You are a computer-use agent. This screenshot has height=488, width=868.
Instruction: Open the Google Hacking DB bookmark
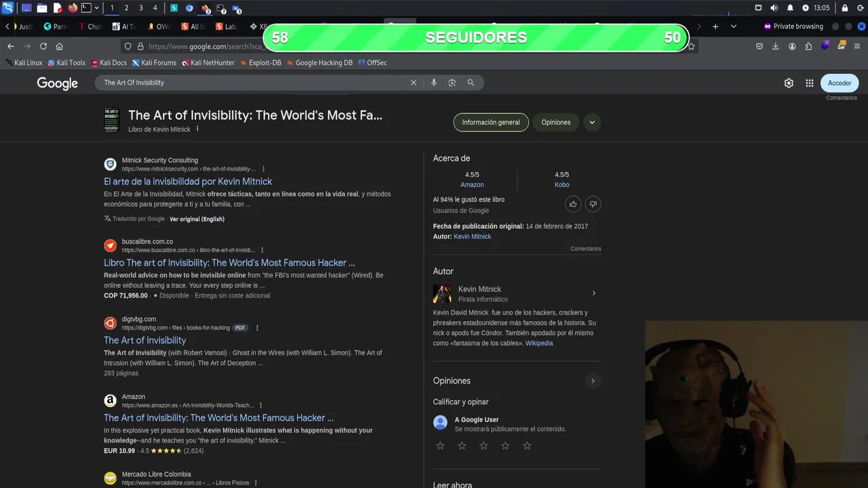click(x=319, y=62)
